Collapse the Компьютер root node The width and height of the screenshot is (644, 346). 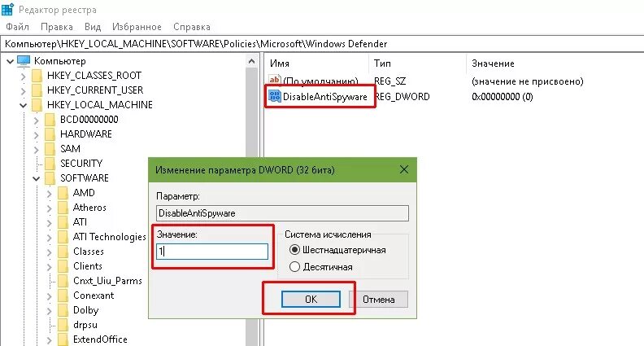click(x=11, y=61)
